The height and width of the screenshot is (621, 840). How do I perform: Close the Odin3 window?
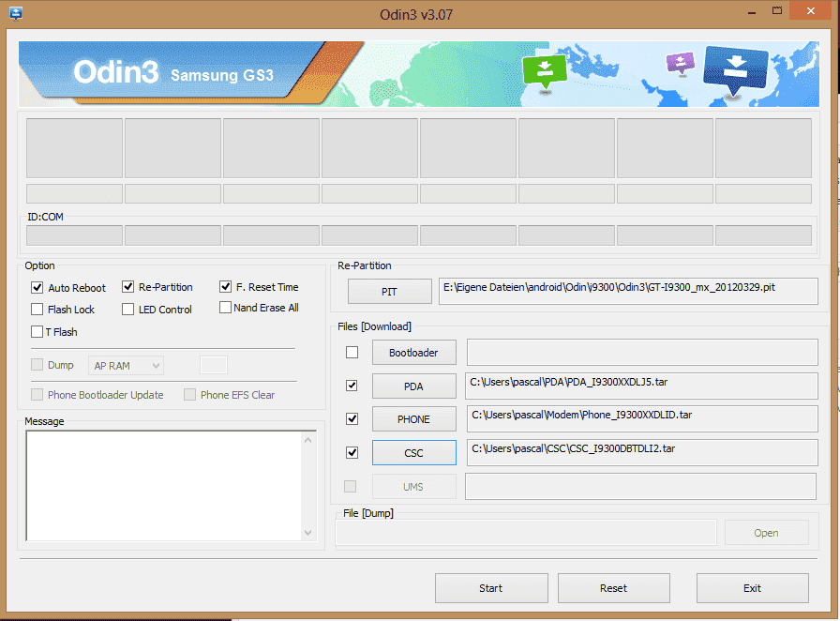click(811, 10)
